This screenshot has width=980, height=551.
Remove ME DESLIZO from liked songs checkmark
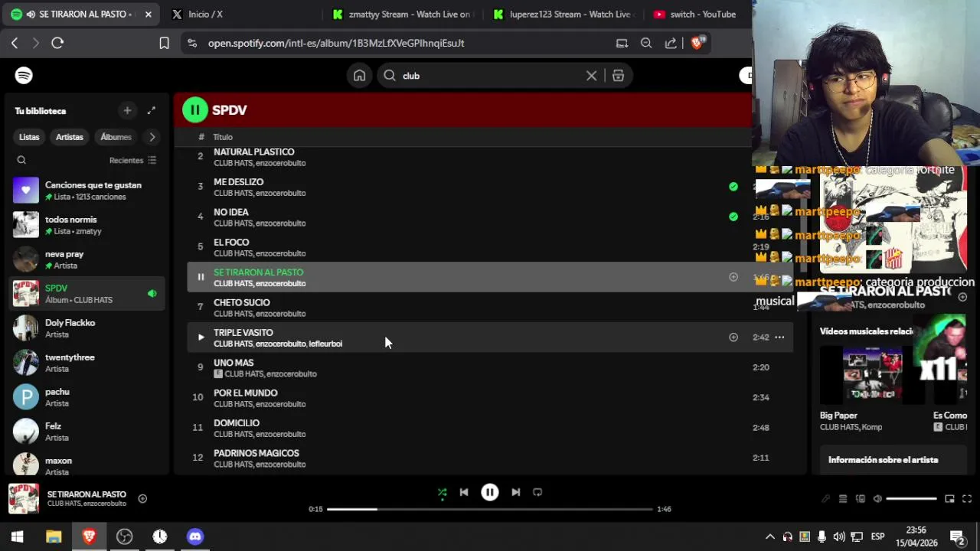click(x=733, y=187)
